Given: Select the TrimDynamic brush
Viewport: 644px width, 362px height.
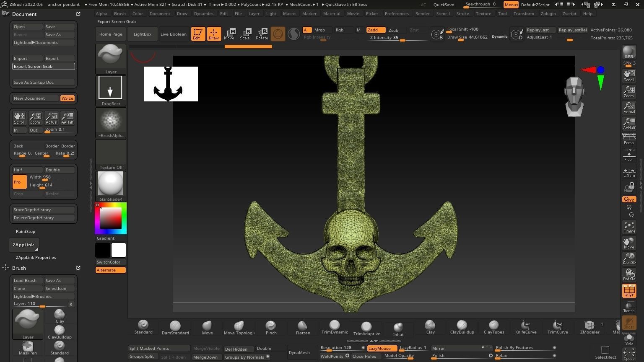Looking at the screenshot, I should pos(335,327).
